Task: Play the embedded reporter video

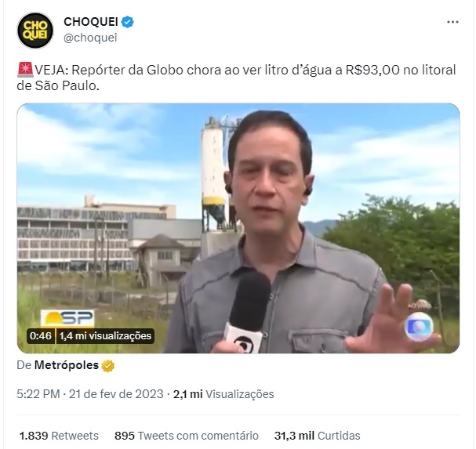Action: pos(238,228)
